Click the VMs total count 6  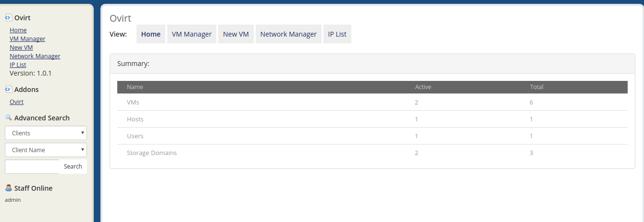tap(532, 102)
